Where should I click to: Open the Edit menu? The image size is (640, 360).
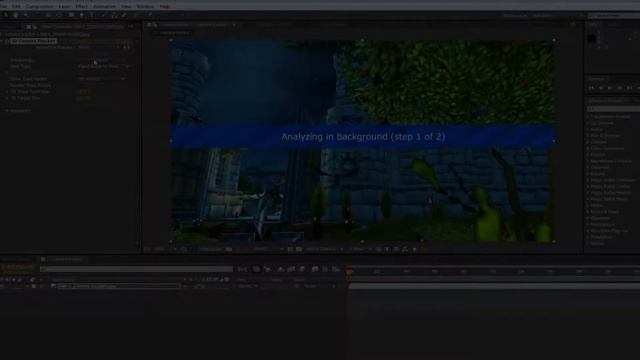pos(16,7)
